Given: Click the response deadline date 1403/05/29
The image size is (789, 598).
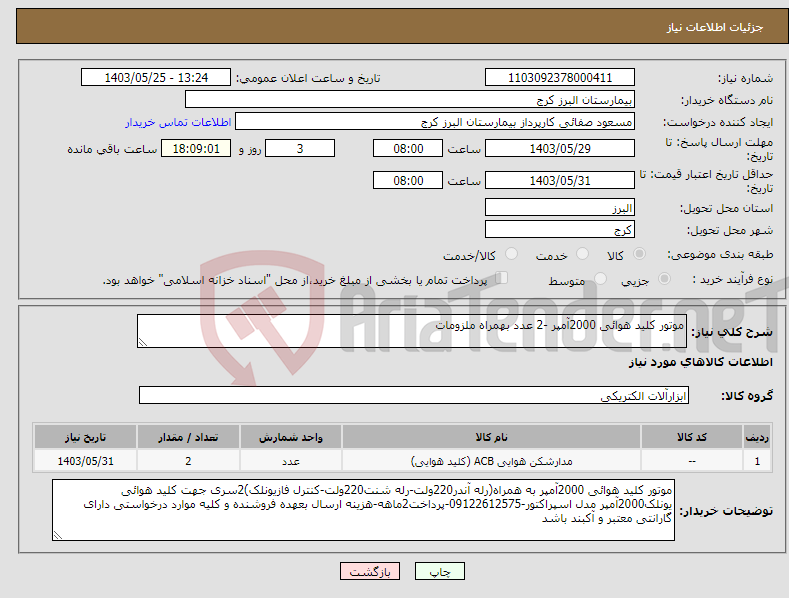Looking at the screenshot, I should pyautogui.click(x=560, y=148).
